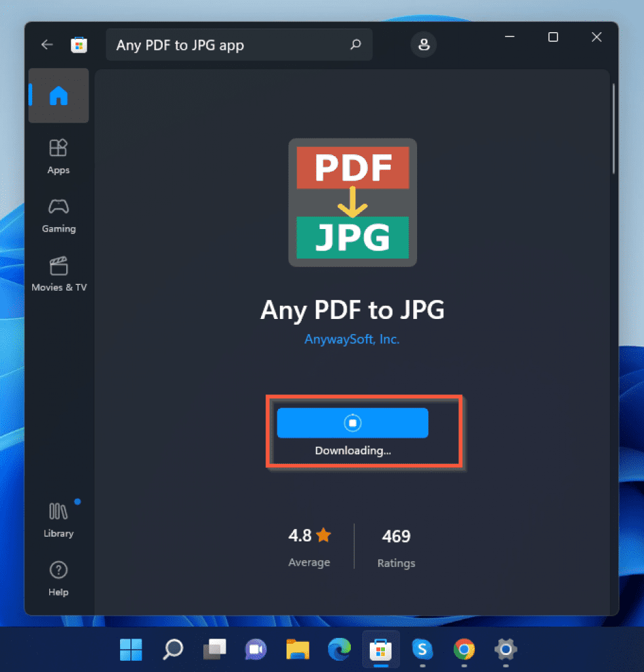Open the Chat app in taskbar
Screen dimensions: 644x672
pos(256,649)
